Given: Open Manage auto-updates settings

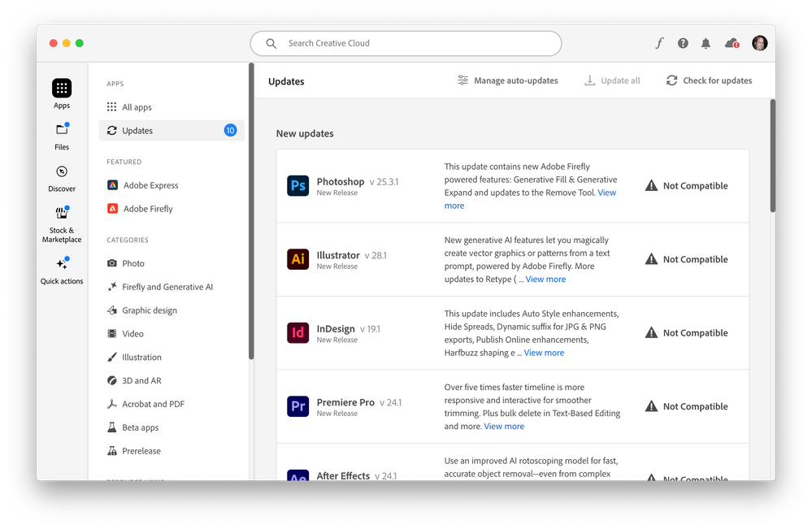Looking at the screenshot, I should (507, 80).
